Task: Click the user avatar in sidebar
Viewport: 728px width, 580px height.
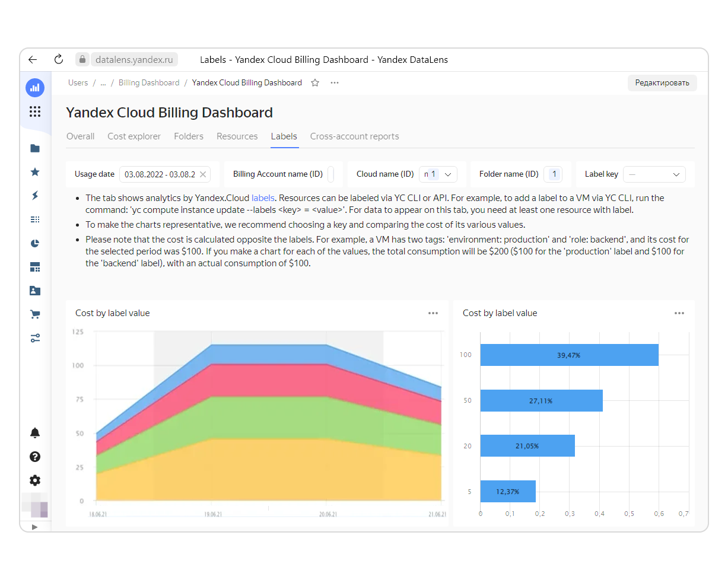Action: (x=35, y=505)
